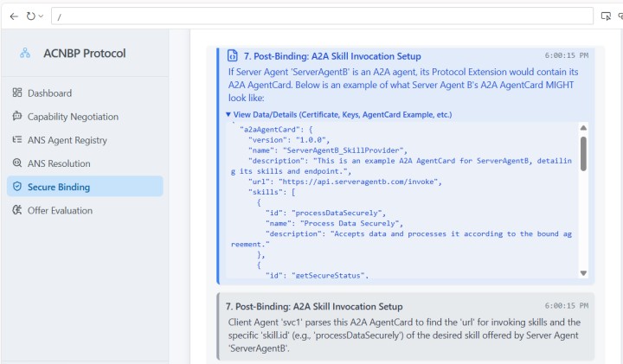The width and height of the screenshot is (623, 364).
Task: Click the Dashboard grid icon
Action: [x=17, y=93]
